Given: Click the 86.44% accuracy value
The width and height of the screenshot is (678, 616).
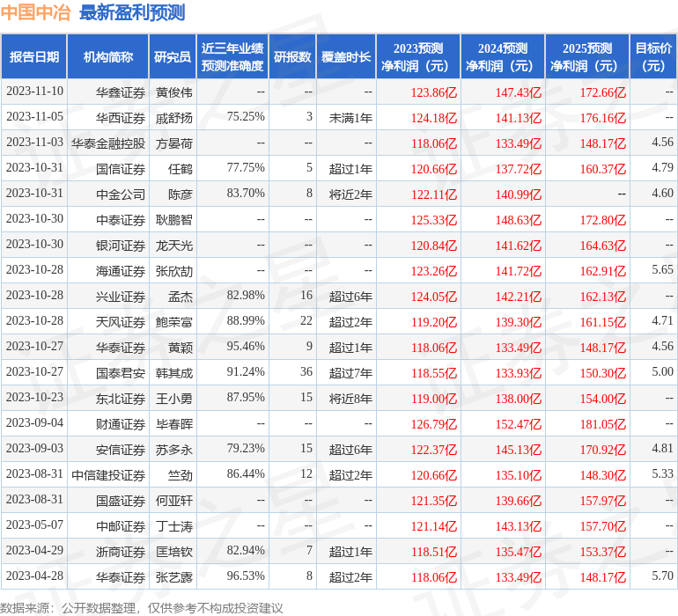Looking at the screenshot, I should click(246, 473).
